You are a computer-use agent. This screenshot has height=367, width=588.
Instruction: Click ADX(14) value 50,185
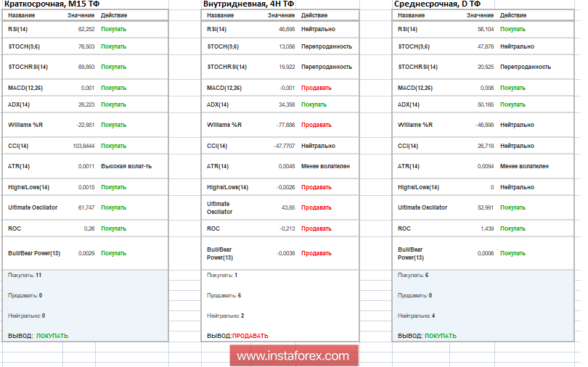(x=486, y=105)
